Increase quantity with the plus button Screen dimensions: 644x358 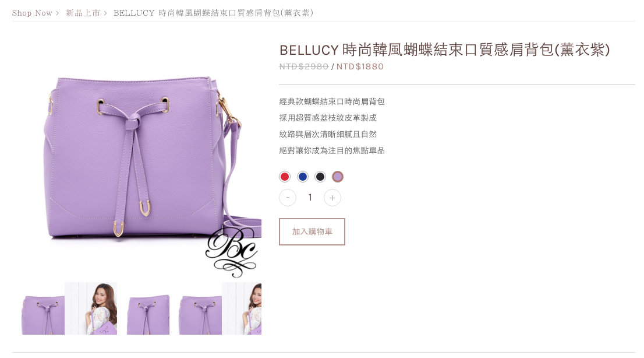332,198
